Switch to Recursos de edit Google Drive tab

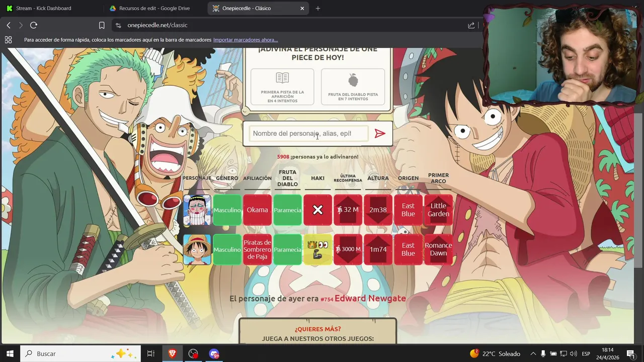coord(155,9)
